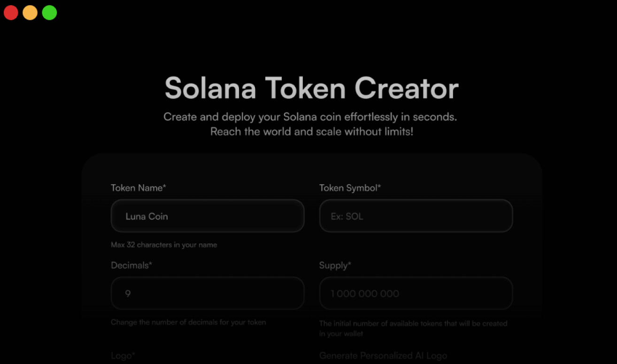Viewport: 617px width, 364px height.
Task: Click the 'in your wallet' helper text line
Action: [x=341, y=334]
